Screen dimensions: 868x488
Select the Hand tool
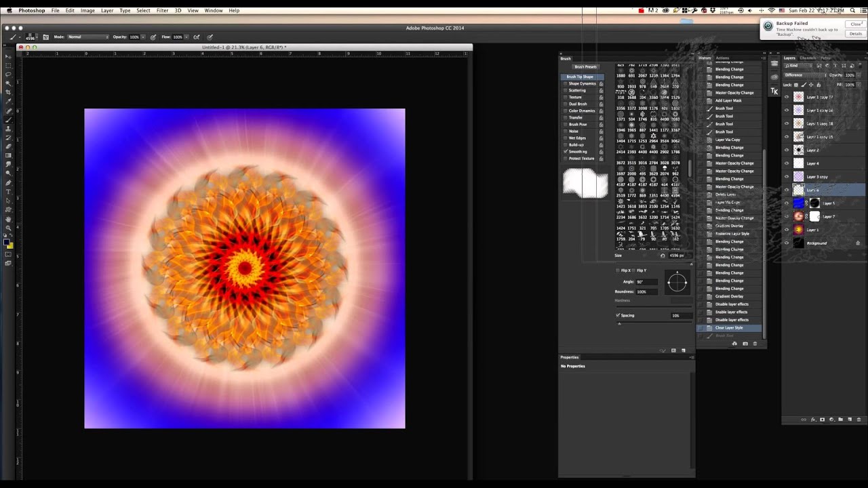pyautogui.click(x=9, y=220)
